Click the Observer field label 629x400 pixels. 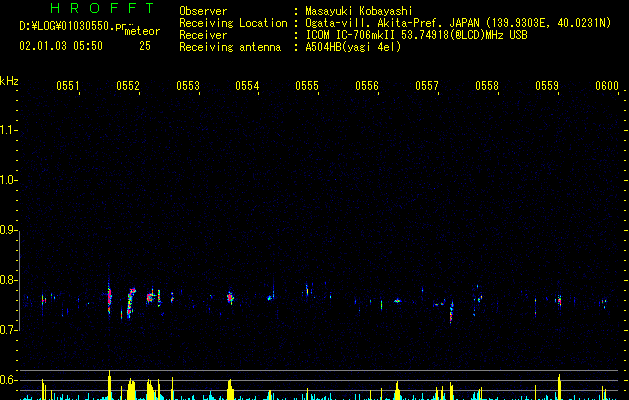(203, 11)
